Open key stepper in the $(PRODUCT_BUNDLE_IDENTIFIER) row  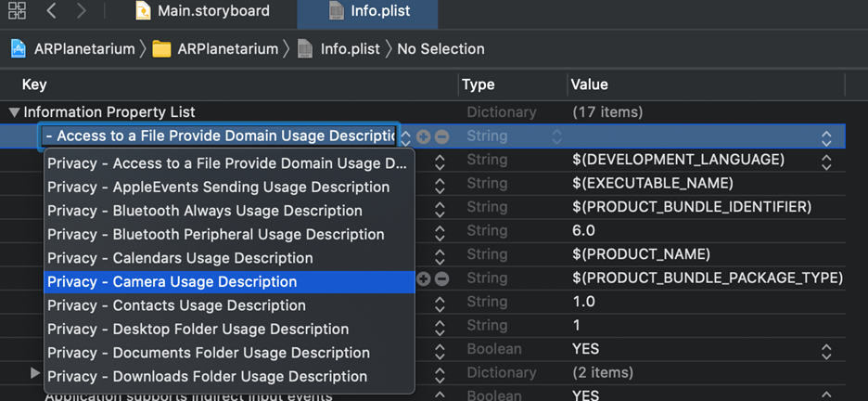pyautogui.click(x=440, y=210)
